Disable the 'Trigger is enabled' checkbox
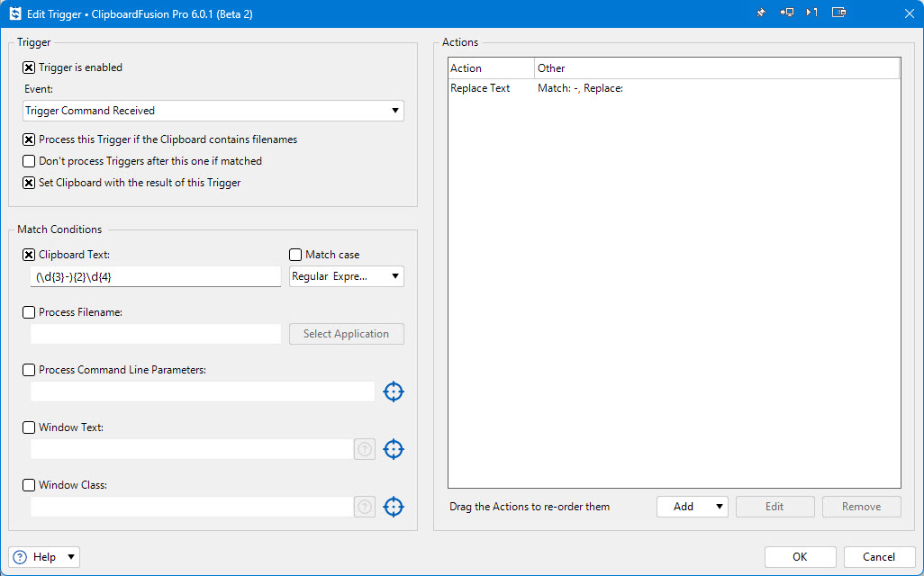Screen dimensions: 924x576 click(x=29, y=67)
